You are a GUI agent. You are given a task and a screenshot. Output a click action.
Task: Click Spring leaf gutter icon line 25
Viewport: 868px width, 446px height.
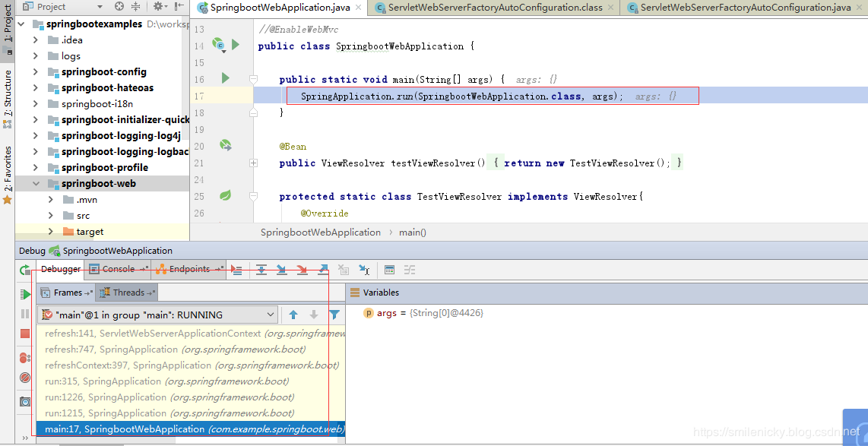point(225,195)
